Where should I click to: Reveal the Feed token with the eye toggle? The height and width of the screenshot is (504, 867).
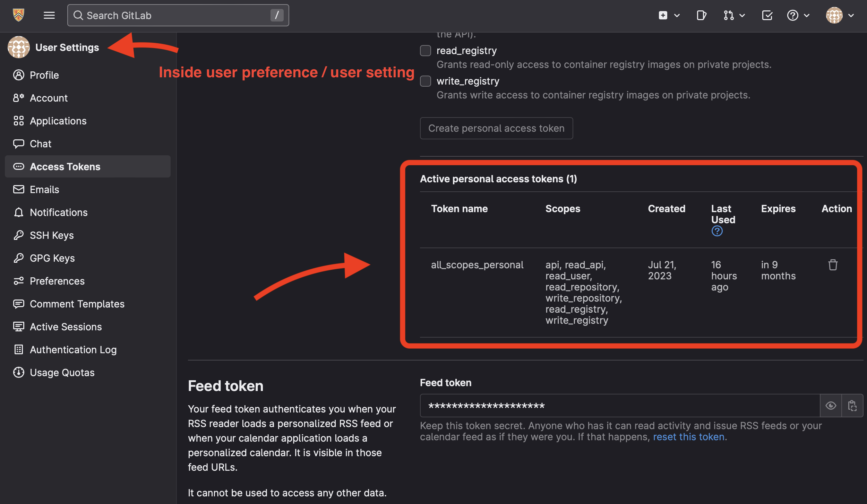point(831,405)
